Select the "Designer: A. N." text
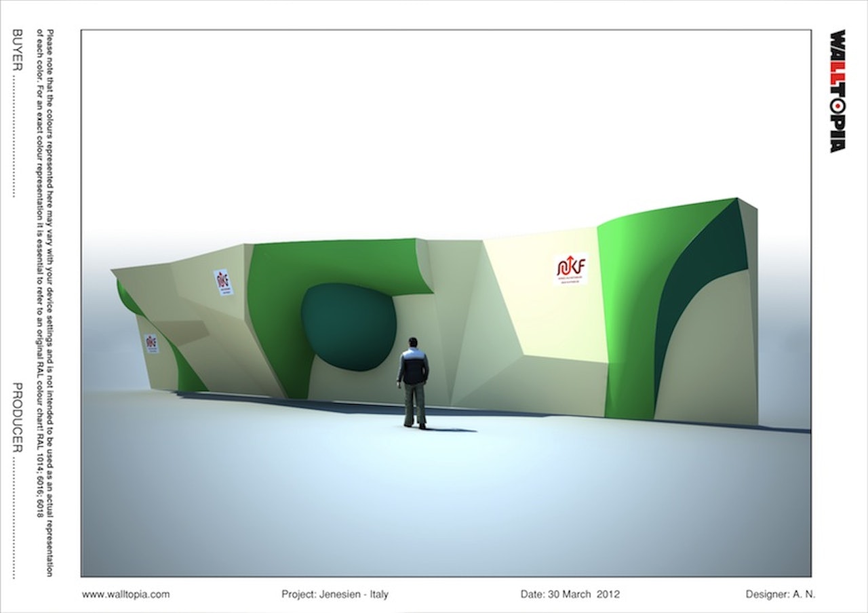 point(781,595)
